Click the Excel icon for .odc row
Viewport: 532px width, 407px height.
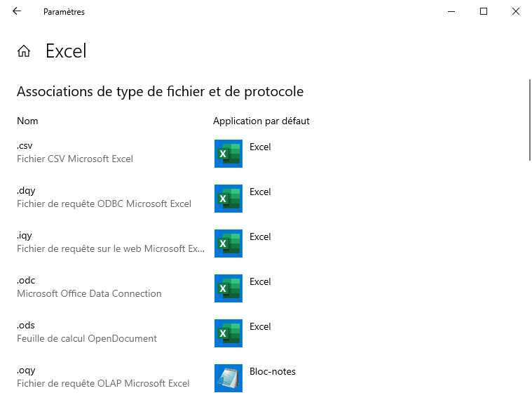(228, 288)
